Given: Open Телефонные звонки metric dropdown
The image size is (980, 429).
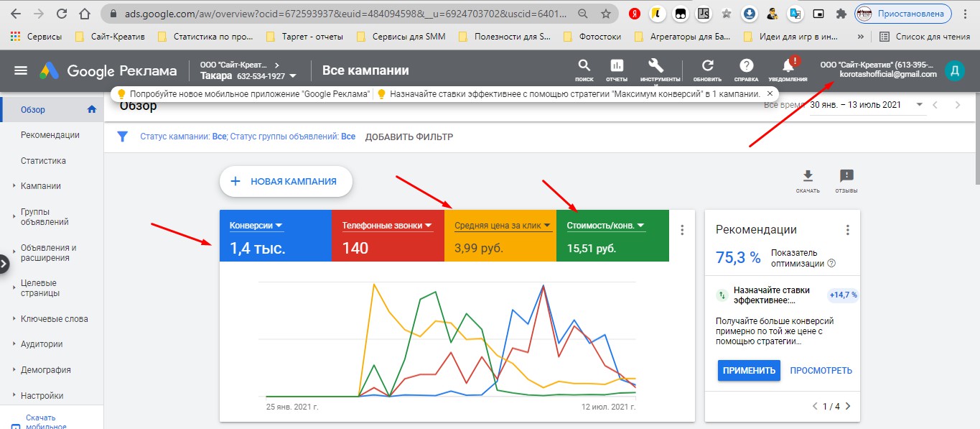Looking at the screenshot, I should click(x=388, y=226).
